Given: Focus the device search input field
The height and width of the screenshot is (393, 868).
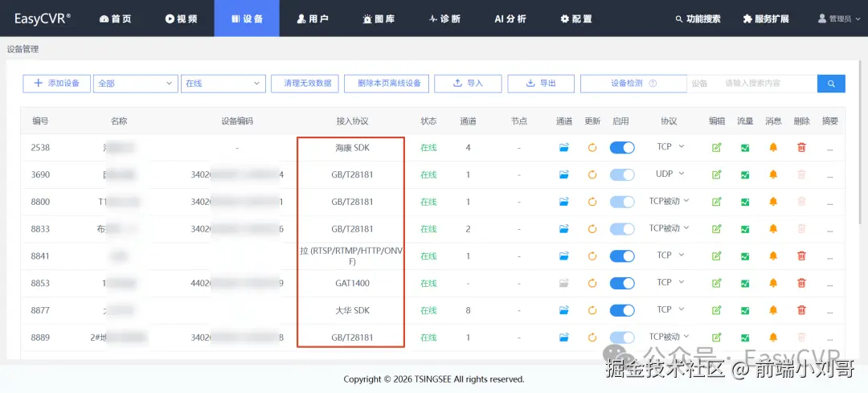Looking at the screenshot, I should click(767, 84).
